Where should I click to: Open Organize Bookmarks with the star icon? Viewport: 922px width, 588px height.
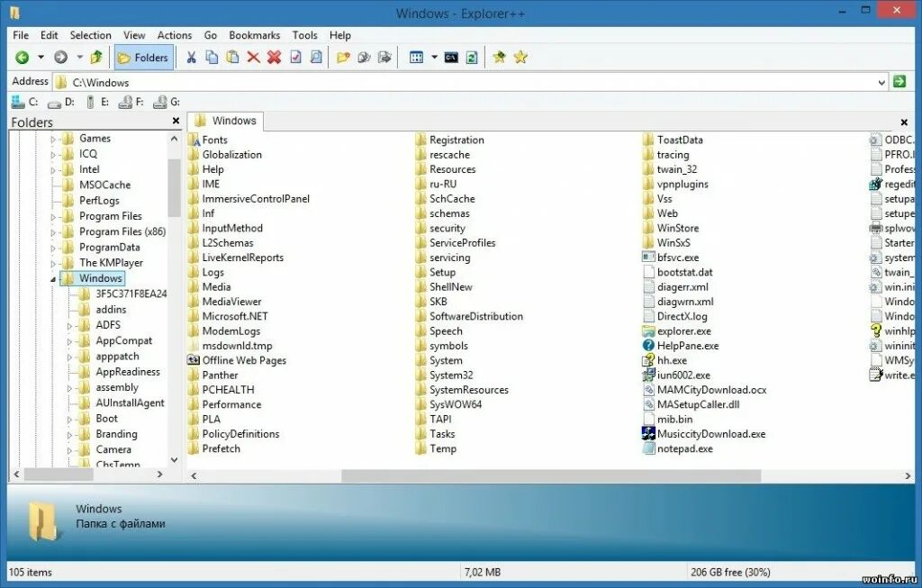coord(520,57)
